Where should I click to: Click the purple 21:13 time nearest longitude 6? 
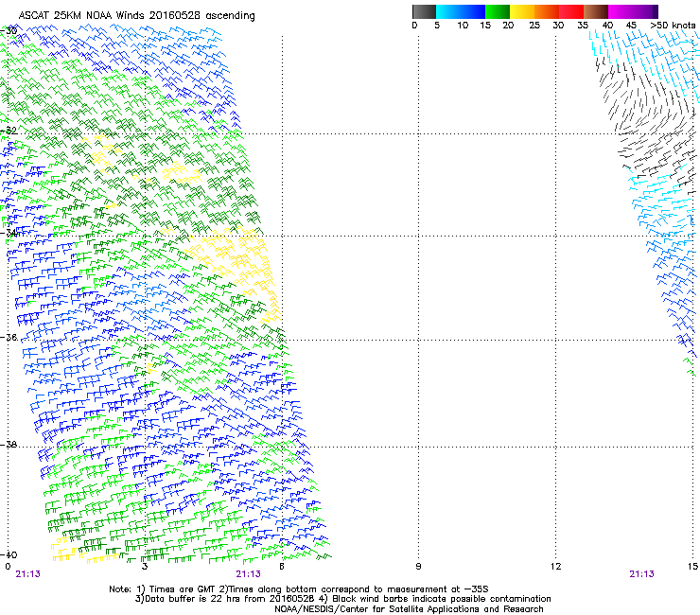tap(248, 574)
